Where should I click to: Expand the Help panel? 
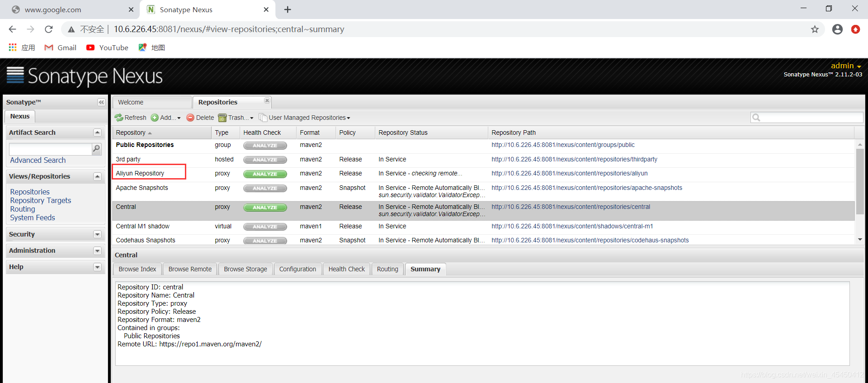tap(97, 267)
